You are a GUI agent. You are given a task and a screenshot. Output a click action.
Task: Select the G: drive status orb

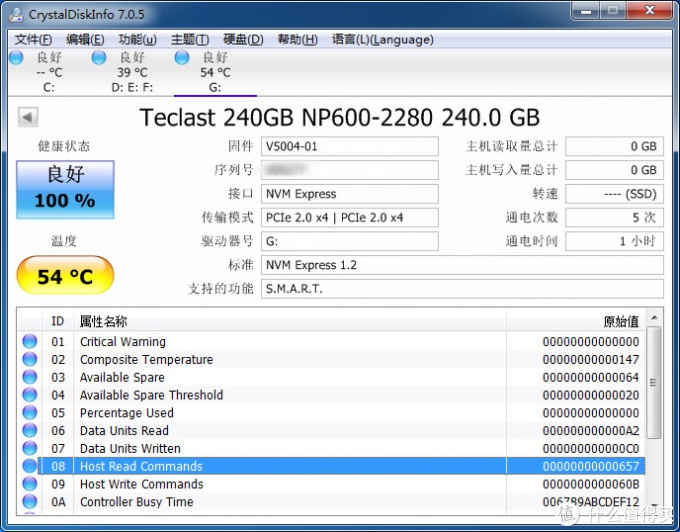[182, 57]
